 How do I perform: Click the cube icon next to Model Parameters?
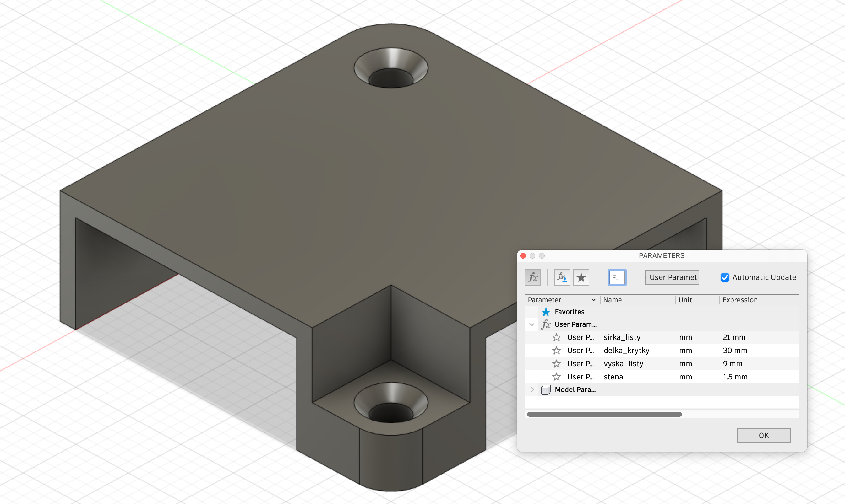546,389
